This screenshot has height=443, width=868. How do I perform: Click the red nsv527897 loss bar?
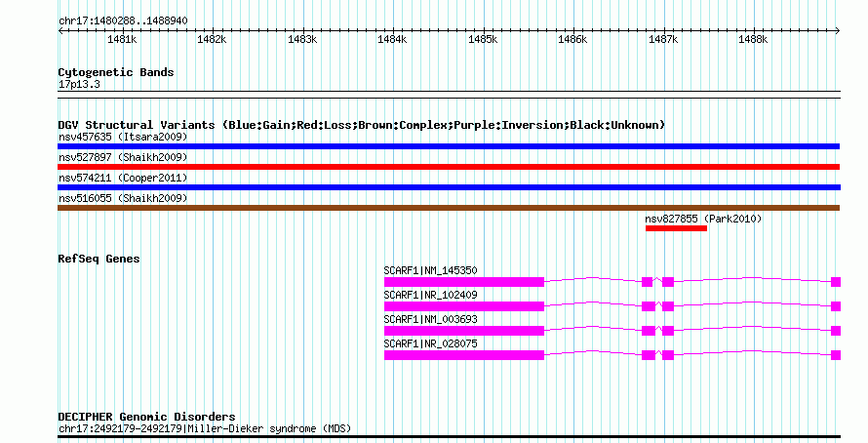[449, 167]
